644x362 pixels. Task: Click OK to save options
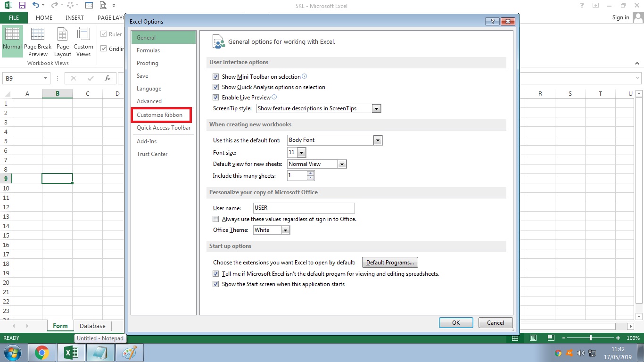pos(455,322)
